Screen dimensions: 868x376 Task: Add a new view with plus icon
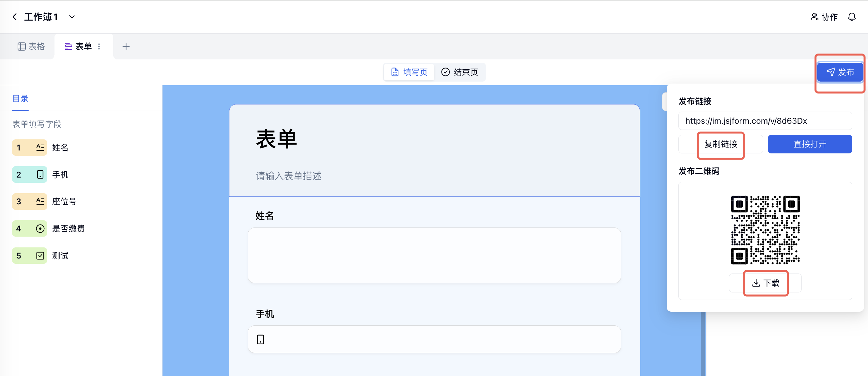pos(126,46)
